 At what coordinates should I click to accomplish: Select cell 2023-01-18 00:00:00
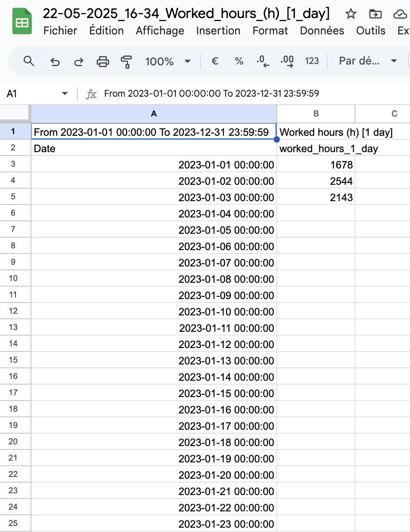coord(154,442)
